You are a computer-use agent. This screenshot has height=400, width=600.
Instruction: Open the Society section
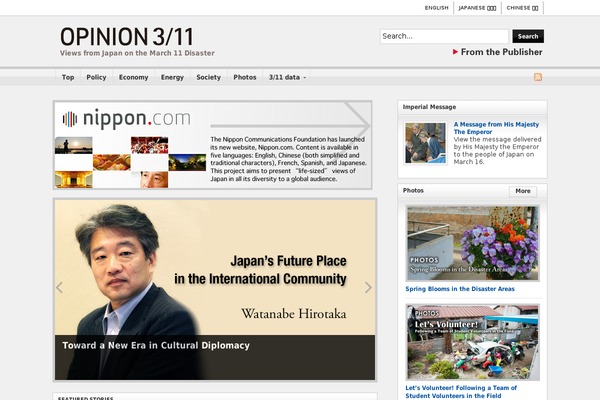(x=209, y=77)
